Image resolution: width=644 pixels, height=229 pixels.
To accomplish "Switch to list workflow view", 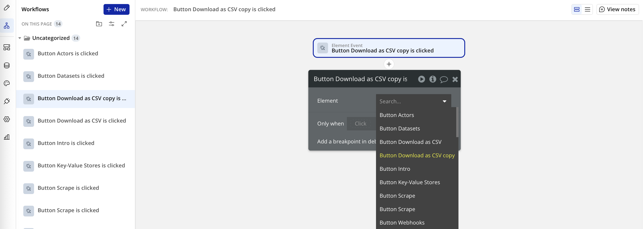I will tap(588, 9).
